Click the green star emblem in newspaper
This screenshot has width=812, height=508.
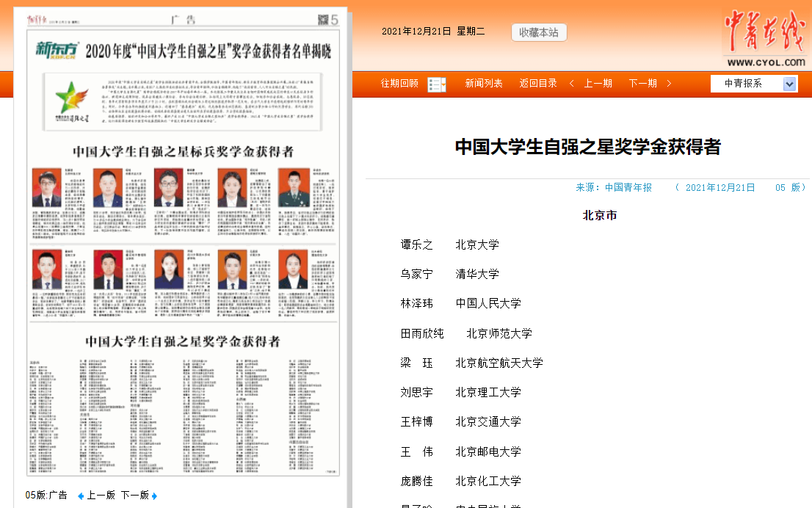[72, 99]
